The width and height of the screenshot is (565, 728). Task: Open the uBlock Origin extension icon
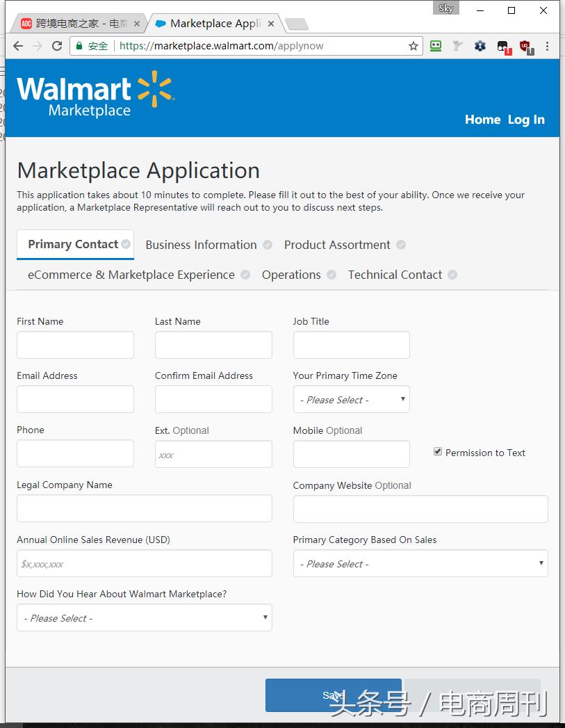click(x=525, y=46)
